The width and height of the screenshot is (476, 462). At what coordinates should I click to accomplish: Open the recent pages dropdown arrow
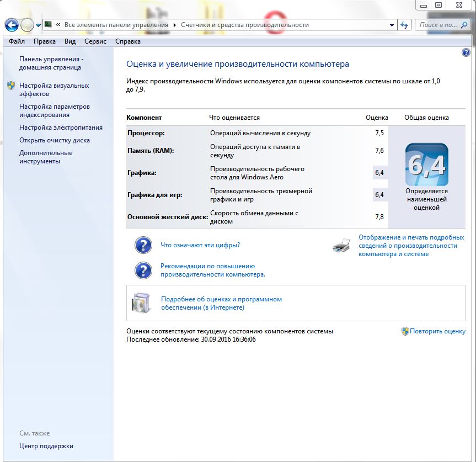click(x=38, y=25)
